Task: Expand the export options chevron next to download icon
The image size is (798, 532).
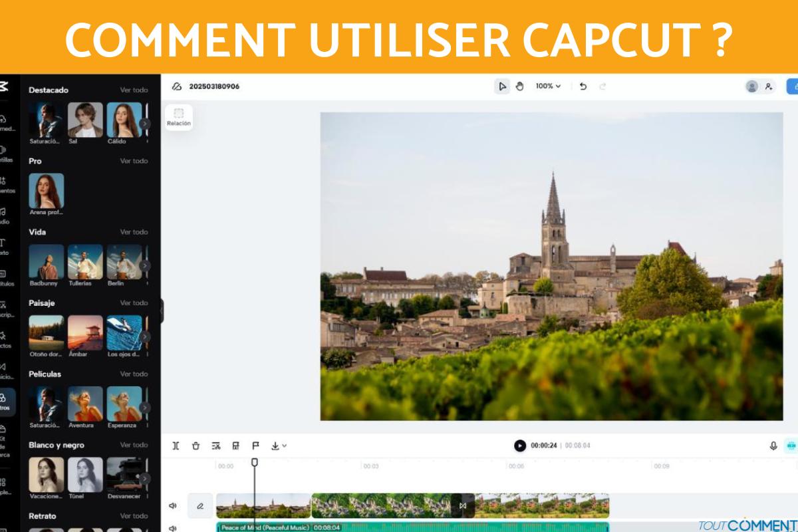Action: coord(285,446)
